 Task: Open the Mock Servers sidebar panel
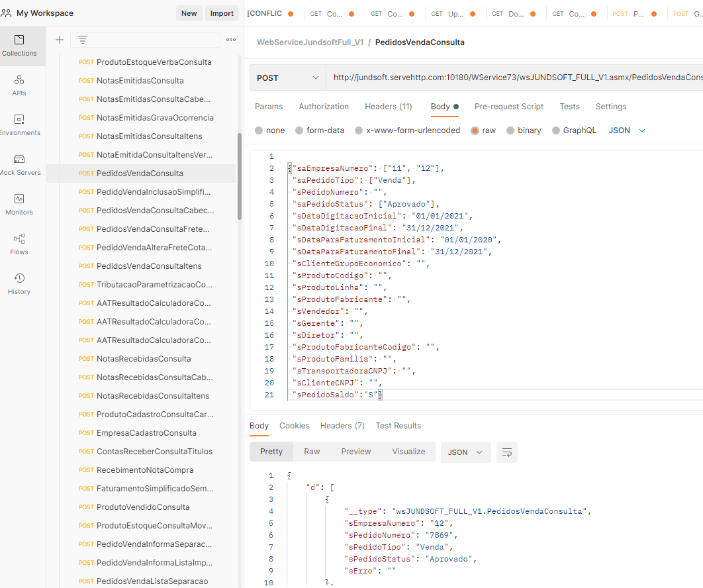(19, 164)
